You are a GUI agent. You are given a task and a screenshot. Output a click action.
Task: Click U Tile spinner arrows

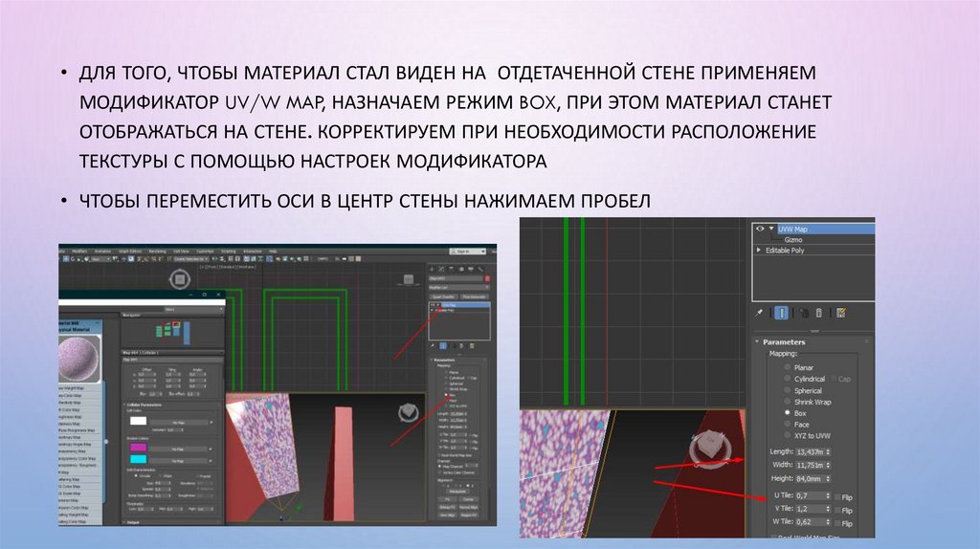[829, 495]
